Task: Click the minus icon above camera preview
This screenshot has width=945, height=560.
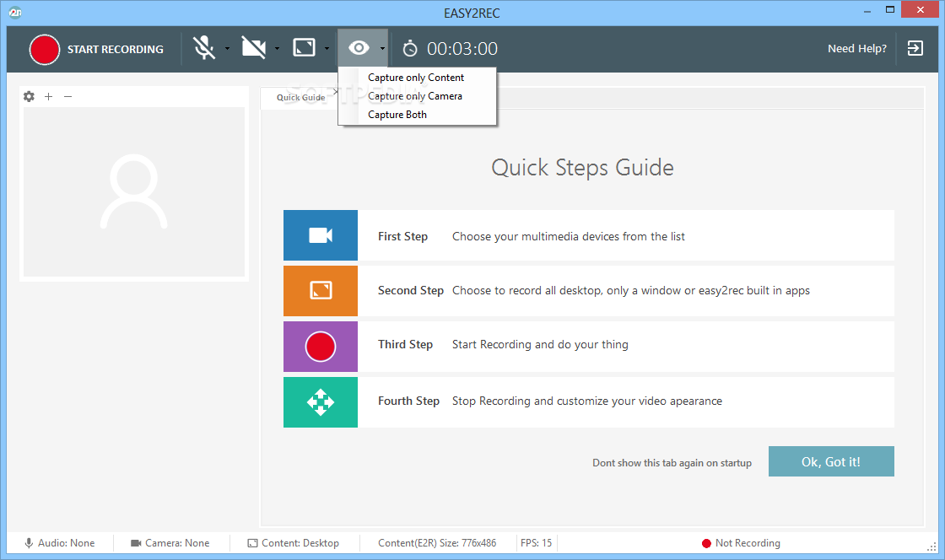Action: coord(68,96)
